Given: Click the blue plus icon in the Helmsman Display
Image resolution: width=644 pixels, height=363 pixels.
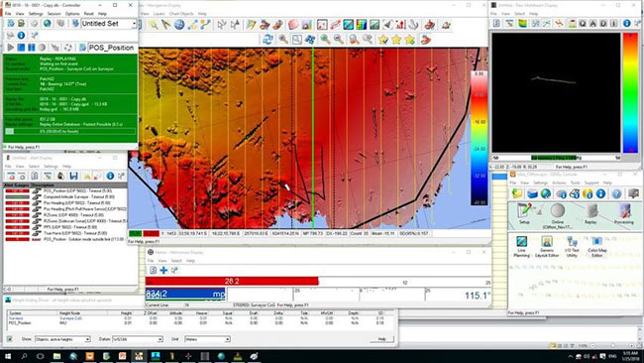Looking at the screenshot, I should [x=163, y=270].
